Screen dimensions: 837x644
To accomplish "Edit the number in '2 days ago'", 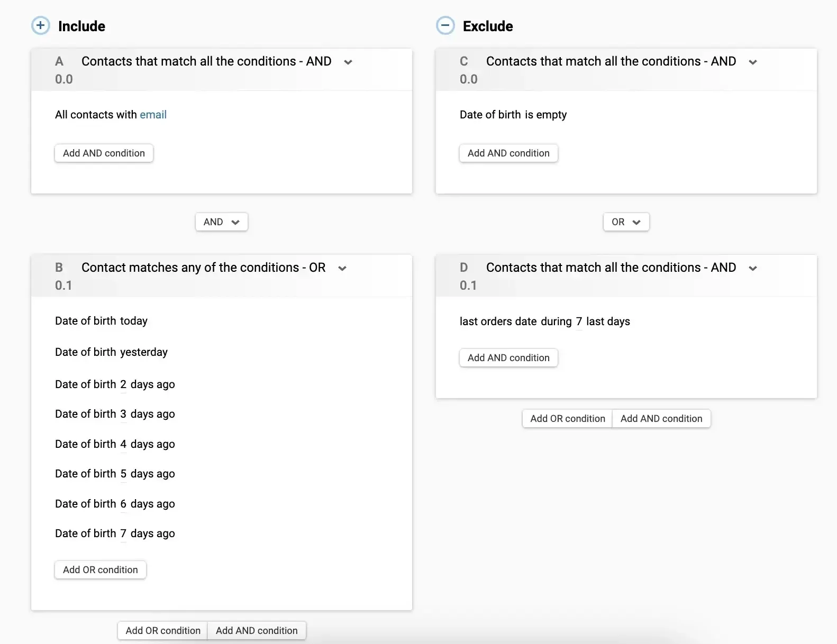I will [x=123, y=385].
